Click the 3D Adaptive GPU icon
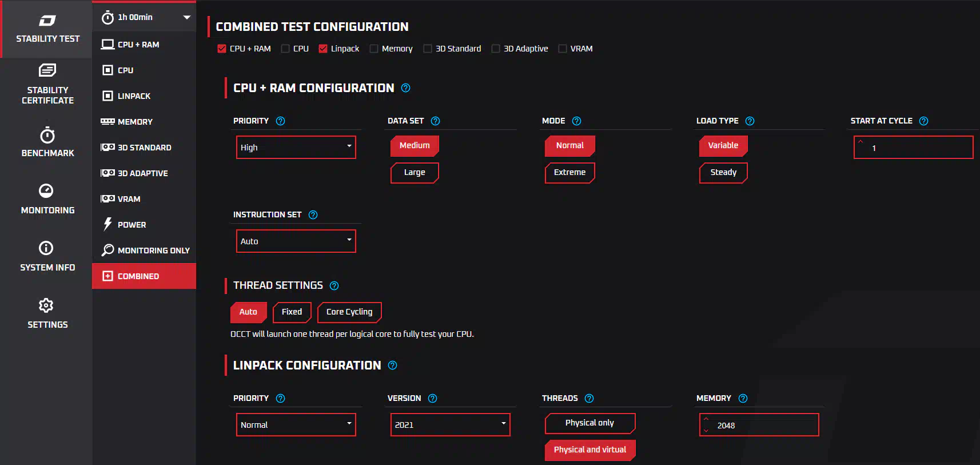Viewport: 980px width, 465px height. tap(107, 173)
